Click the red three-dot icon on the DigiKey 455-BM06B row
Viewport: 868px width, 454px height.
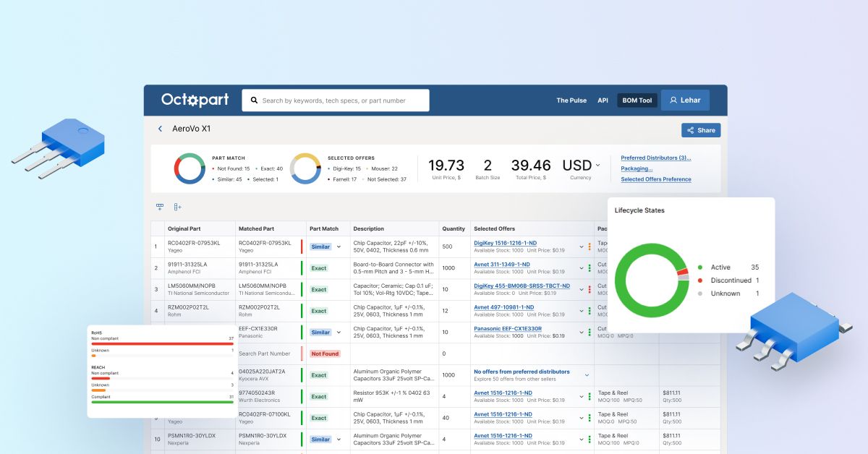click(x=590, y=289)
